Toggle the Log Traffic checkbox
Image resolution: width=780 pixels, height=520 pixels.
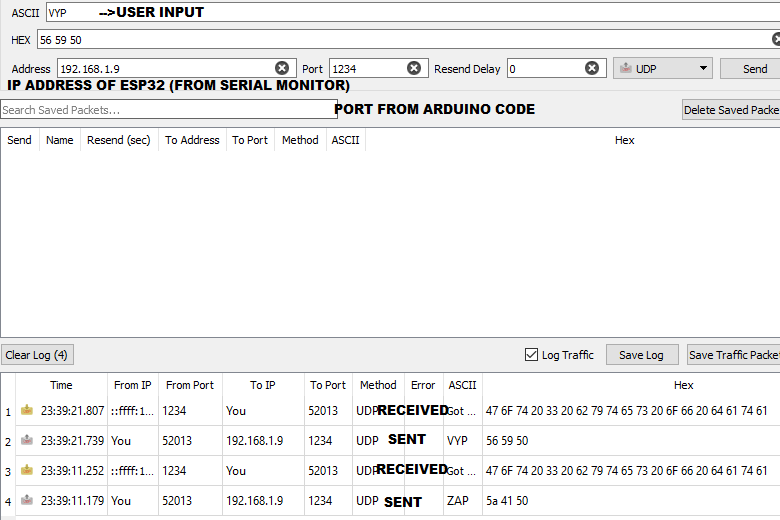[531, 355]
